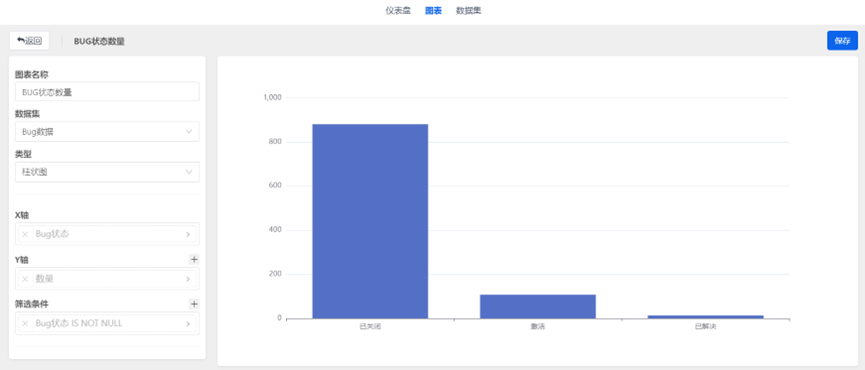The height and width of the screenshot is (370, 865).
Task: Click the 激活 bar in chart
Action: pyautogui.click(x=538, y=307)
